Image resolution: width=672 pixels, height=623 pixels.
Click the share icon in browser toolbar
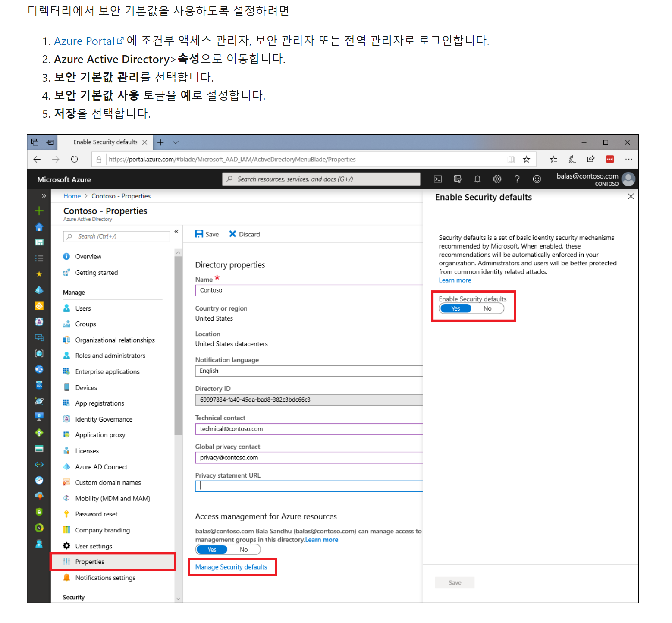[590, 159]
